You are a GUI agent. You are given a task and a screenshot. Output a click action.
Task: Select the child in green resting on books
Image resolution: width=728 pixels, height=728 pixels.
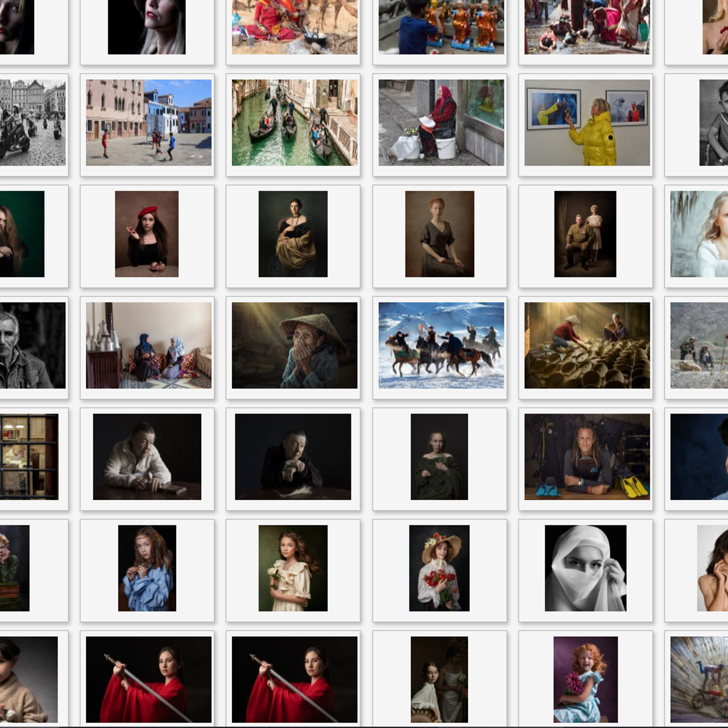15,569
